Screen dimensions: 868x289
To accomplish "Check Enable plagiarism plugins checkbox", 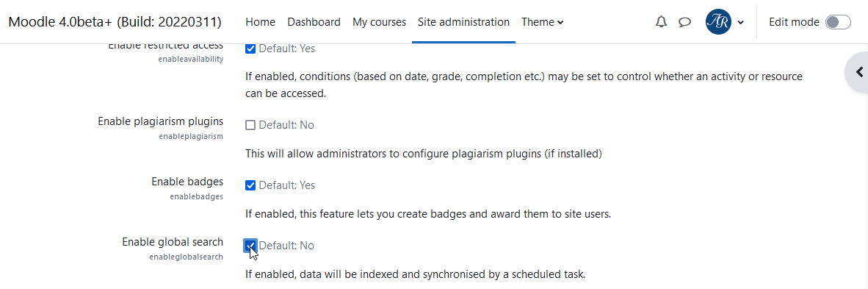I will click(x=250, y=125).
